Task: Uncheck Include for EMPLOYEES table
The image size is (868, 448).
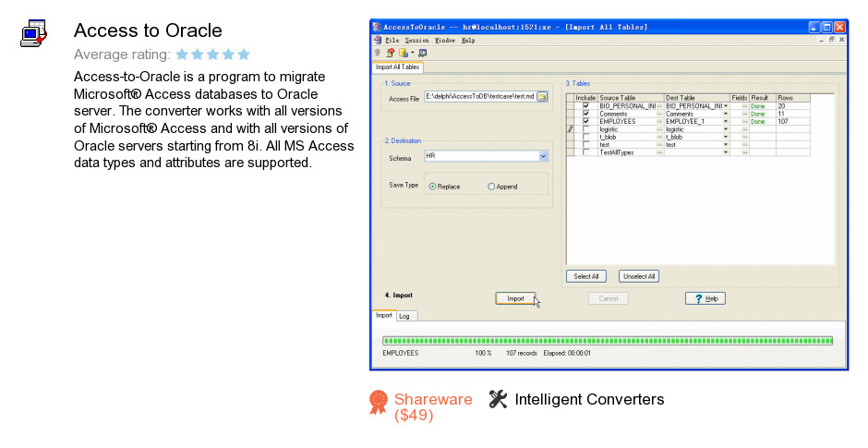Action: [x=585, y=121]
